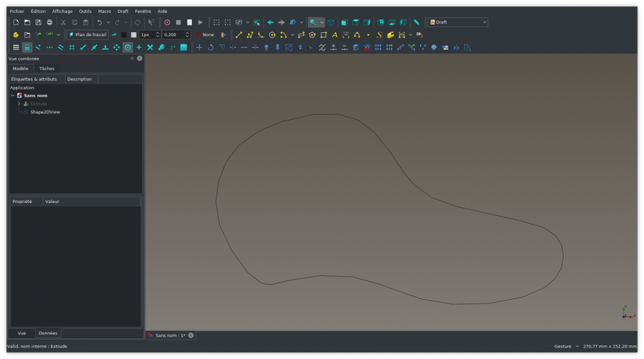Start macro recording with the red record icon
644x359 pixels.
pyautogui.click(x=167, y=22)
